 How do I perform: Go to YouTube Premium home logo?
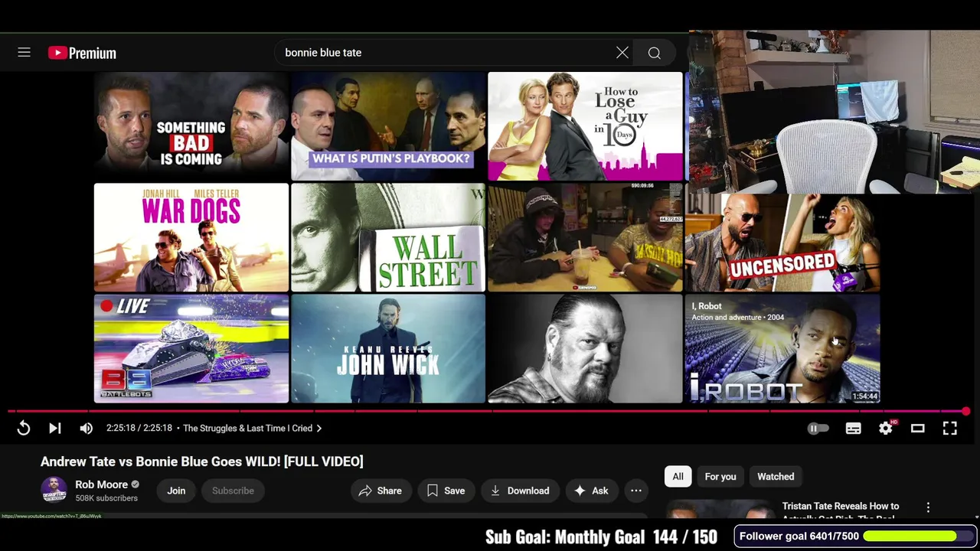82,53
